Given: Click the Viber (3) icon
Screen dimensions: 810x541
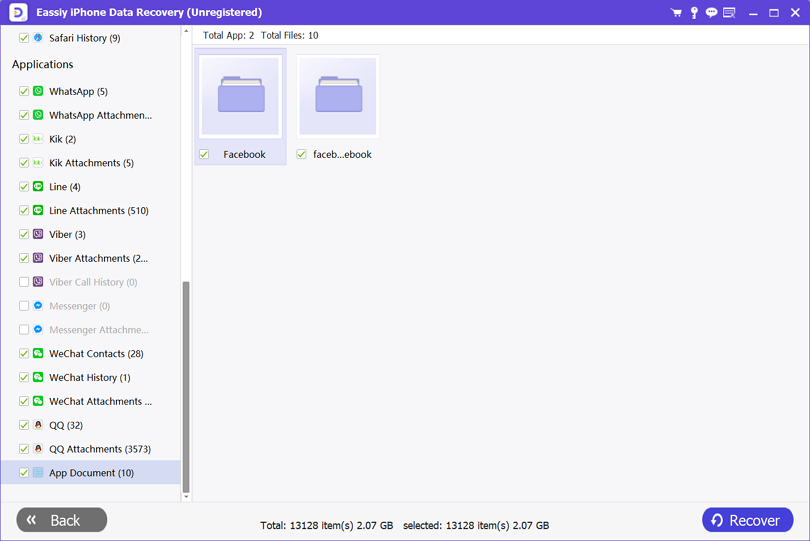Looking at the screenshot, I should [38, 234].
